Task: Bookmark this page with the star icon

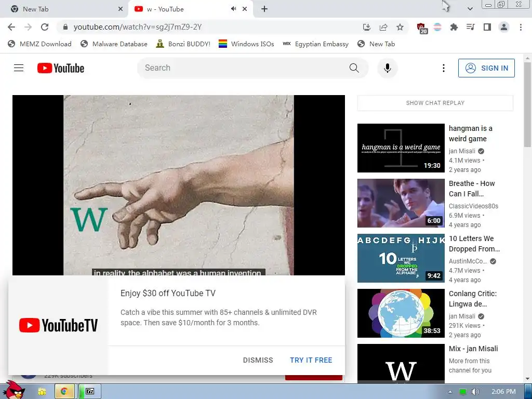Action: click(x=400, y=27)
